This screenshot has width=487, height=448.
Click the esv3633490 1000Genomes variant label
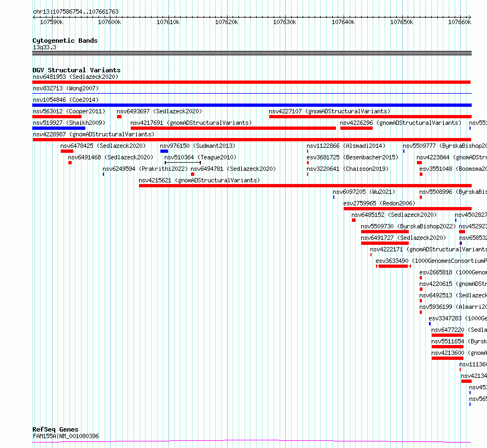pyautogui.click(x=431, y=261)
